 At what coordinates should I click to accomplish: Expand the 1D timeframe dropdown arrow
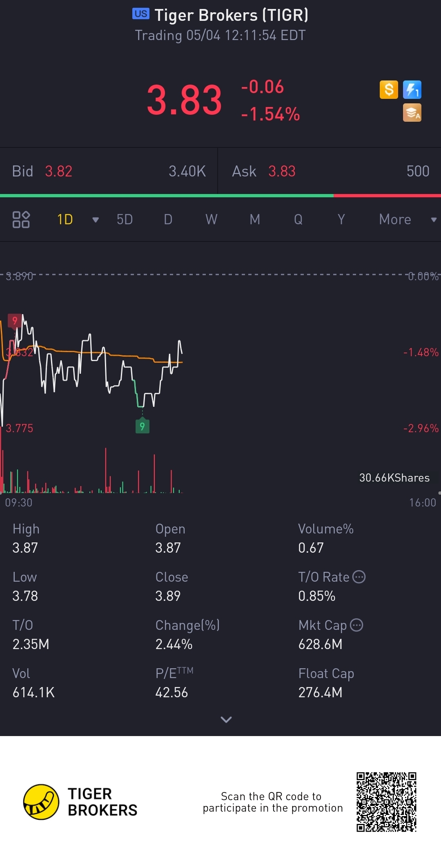(x=96, y=220)
